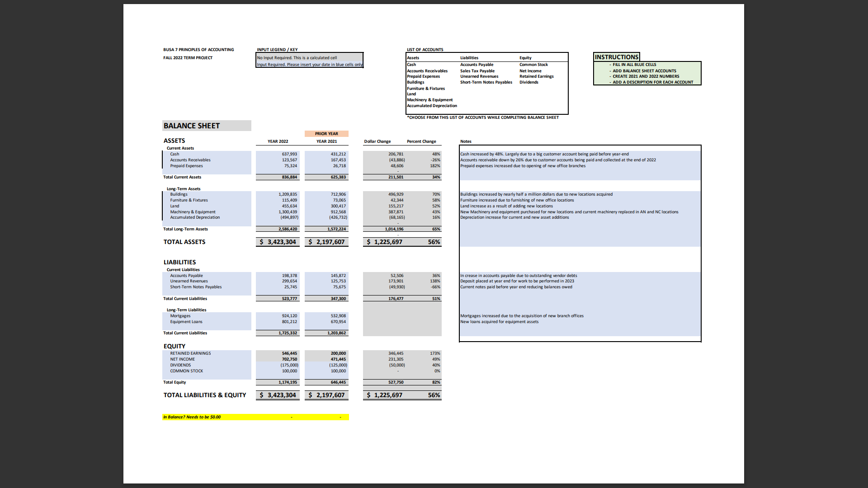Click the FILL IN ALL BLUE CELLS instruction
The height and width of the screenshot is (488, 868).
[x=634, y=65]
